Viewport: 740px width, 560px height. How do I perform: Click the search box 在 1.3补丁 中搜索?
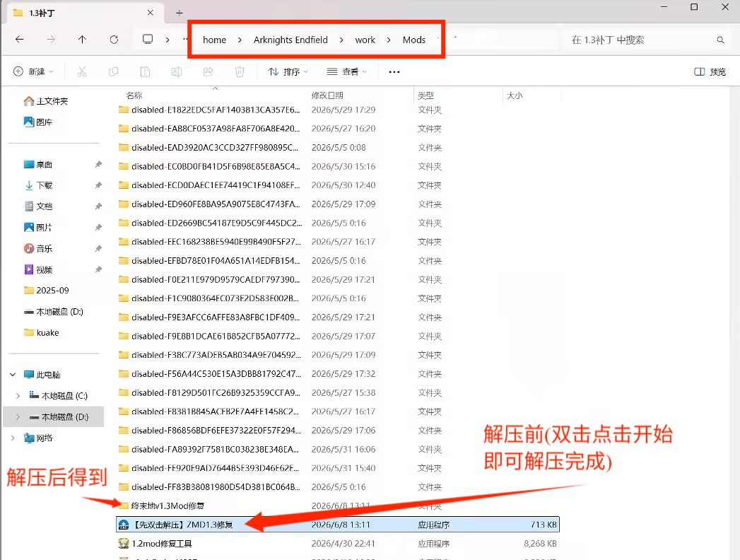click(x=644, y=40)
